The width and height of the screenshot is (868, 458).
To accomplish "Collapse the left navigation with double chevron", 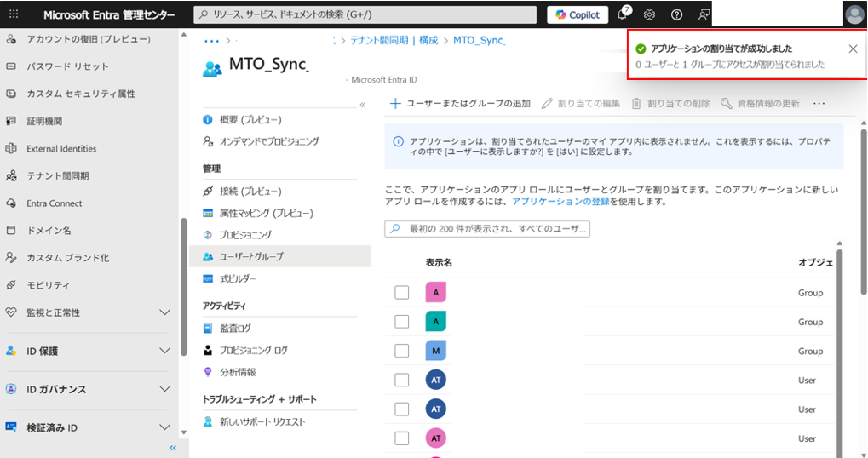I will [173, 448].
